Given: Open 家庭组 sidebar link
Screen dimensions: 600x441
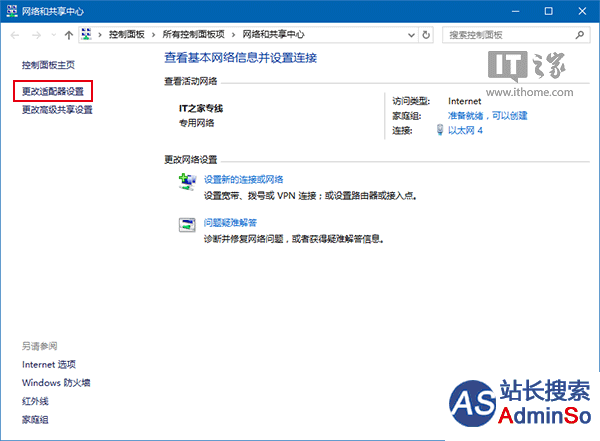Looking at the screenshot, I should [35, 420].
